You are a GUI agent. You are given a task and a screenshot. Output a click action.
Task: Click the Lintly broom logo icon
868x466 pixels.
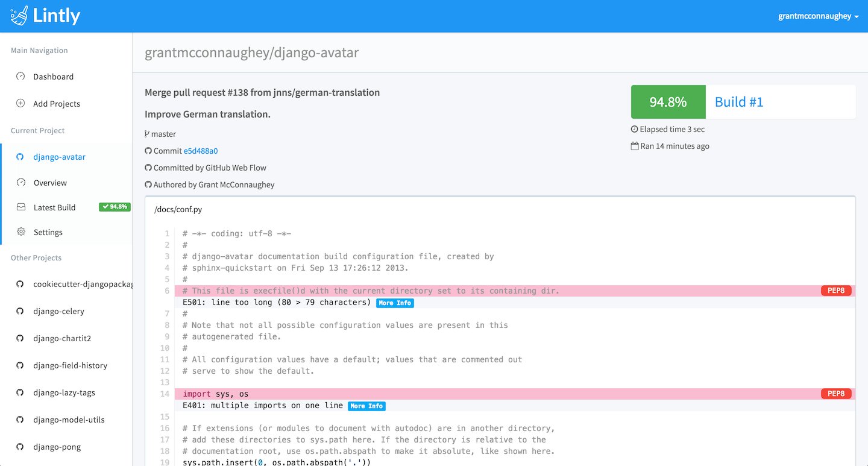[19, 16]
